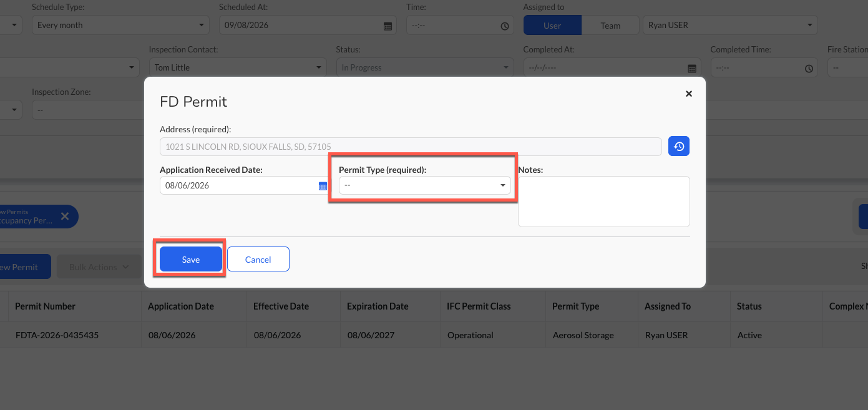Screen dimensions: 868x410
Task: Close the FD Permit dialog with X
Action: 689,94
